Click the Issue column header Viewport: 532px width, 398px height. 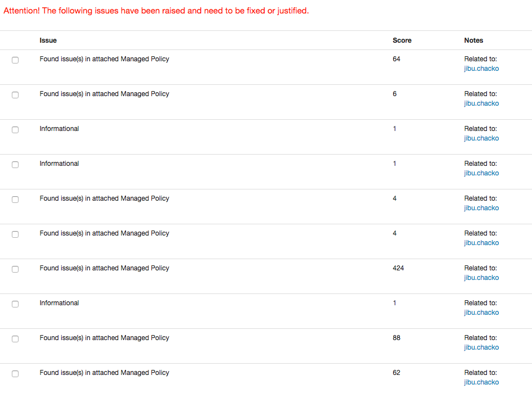[x=48, y=40]
